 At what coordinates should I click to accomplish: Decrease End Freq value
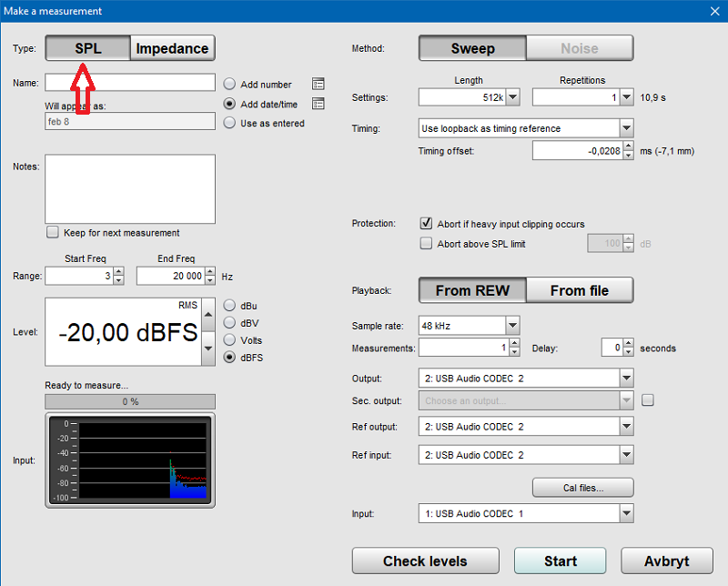click(x=210, y=280)
